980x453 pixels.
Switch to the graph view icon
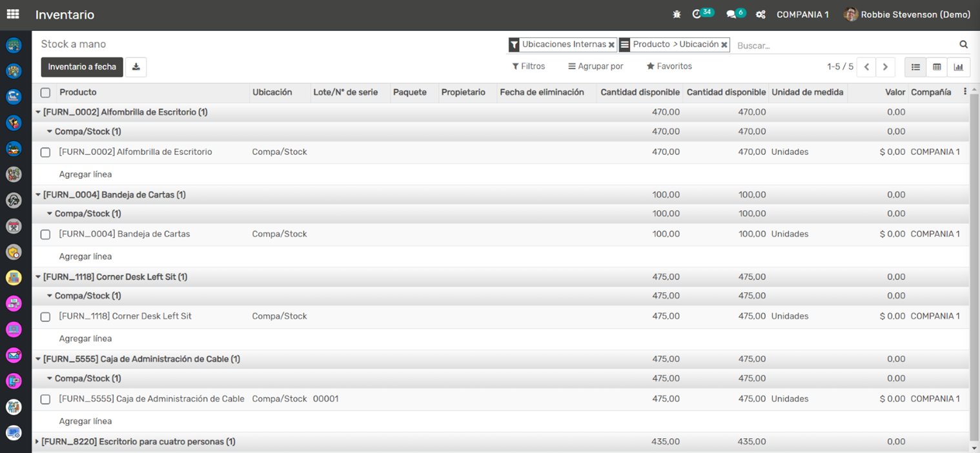[958, 67]
